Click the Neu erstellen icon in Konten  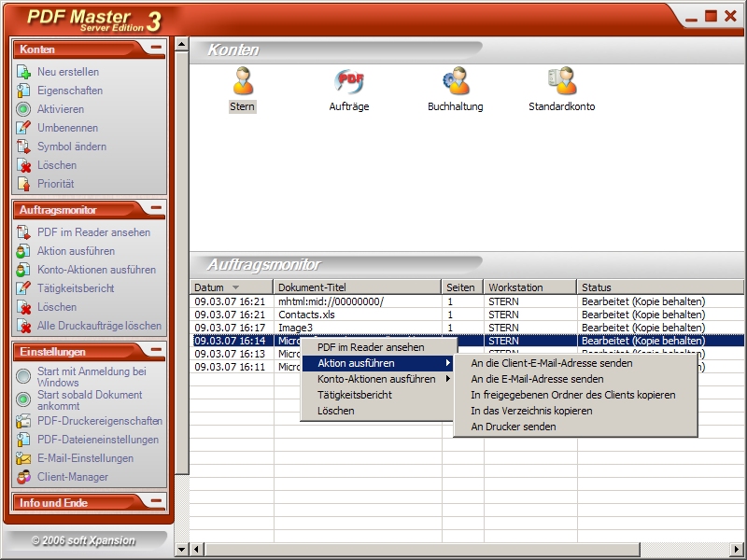(x=24, y=72)
